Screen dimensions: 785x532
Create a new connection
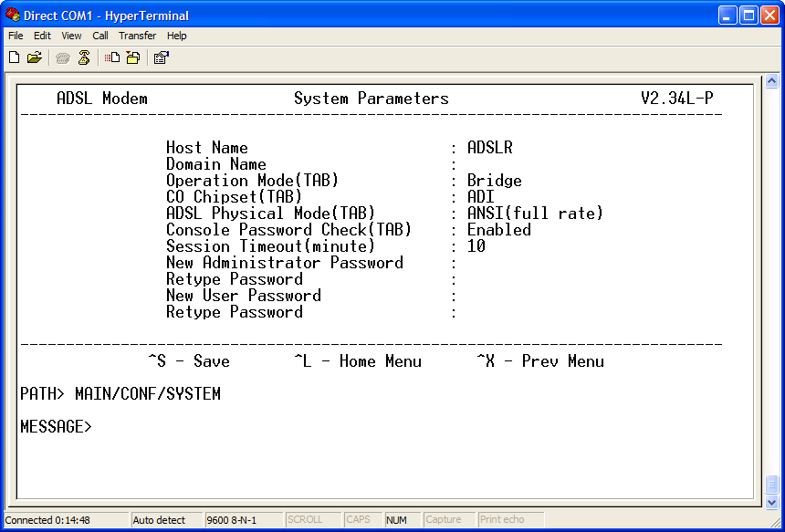(x=14, y=57)
